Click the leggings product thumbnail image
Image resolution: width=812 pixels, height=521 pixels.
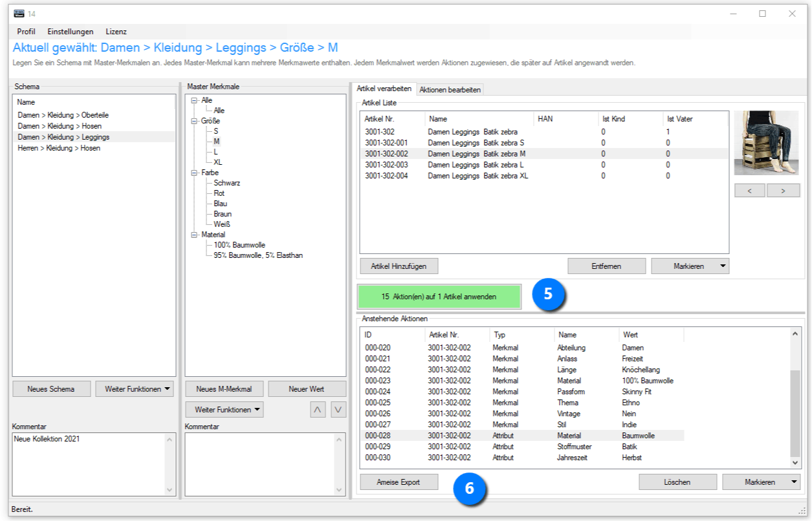tap(766, 143)
